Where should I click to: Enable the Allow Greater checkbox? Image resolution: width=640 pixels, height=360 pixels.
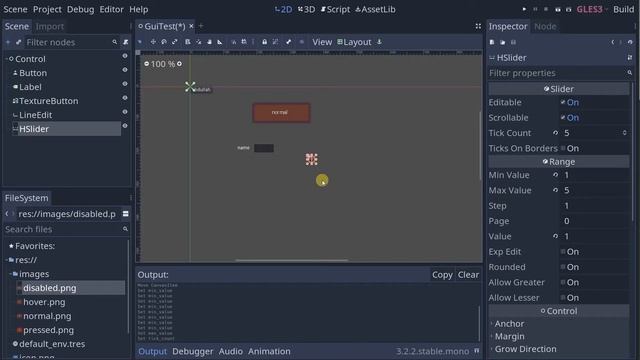point(563,282)
